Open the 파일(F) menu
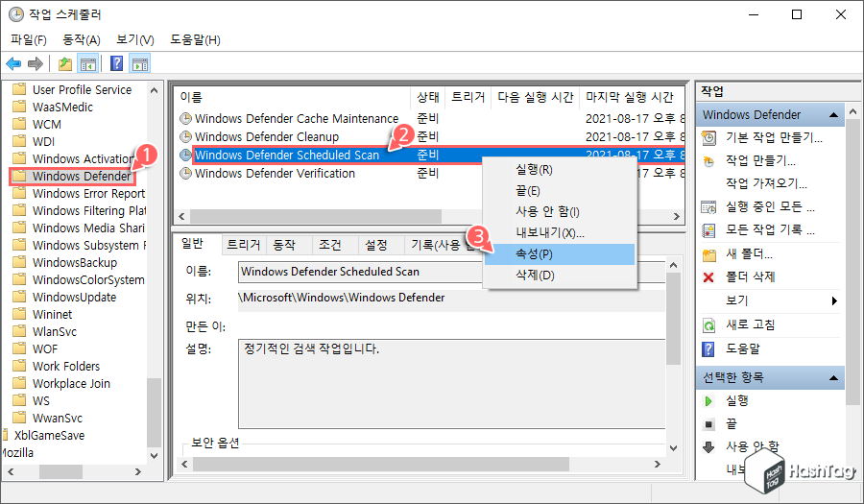Screen dimensions: 864x504 click(29, 39)
